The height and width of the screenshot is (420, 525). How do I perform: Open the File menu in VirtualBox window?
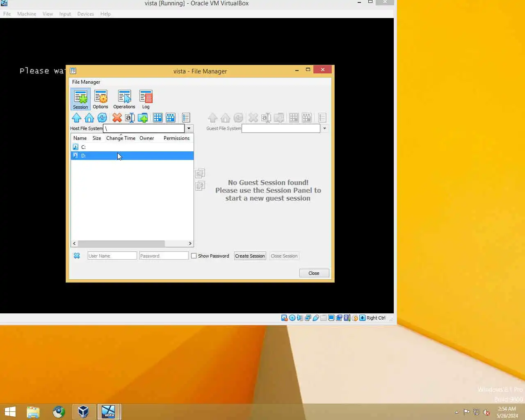click(x=7, y=14)
